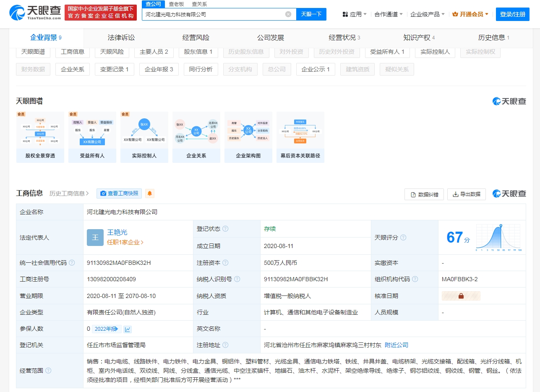
Task: Open the 应用 dropdown menu
Action: click(355, 14)
